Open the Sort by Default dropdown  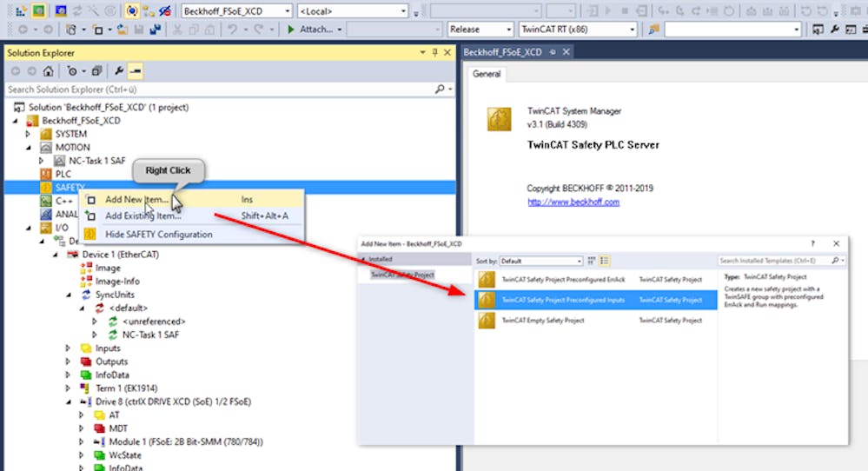(540, 261)
